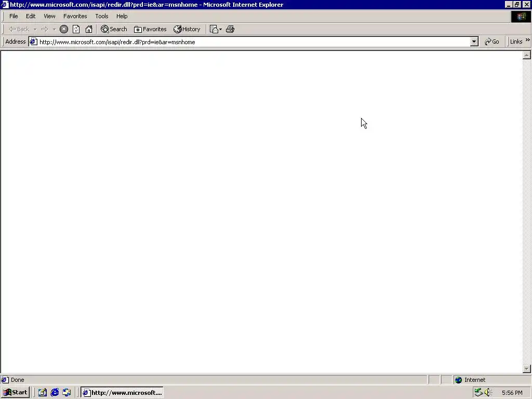
Task: Click the Back navigation button
Action: 19,29
